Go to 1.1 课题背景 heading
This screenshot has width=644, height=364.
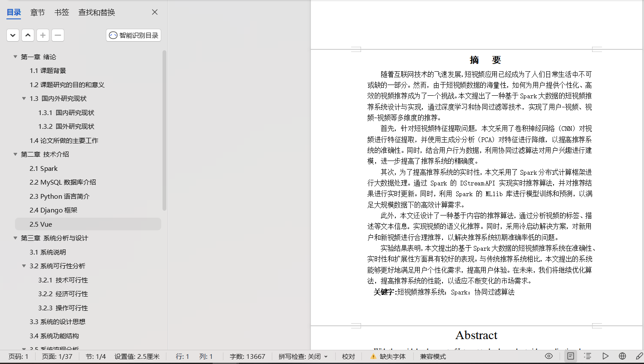tap(48, 70)
